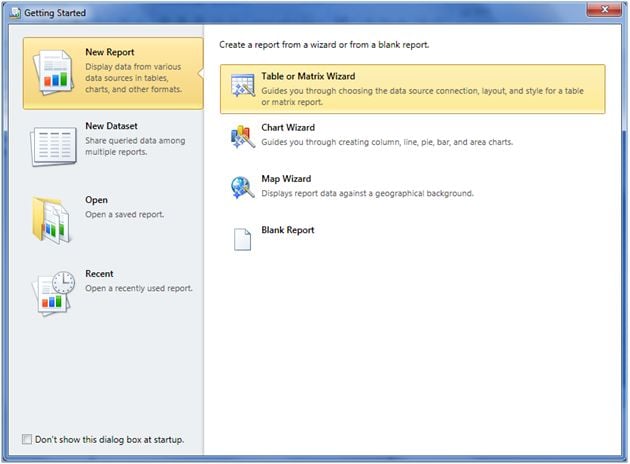Click 'Displays report data against a geographical background.'
630x464 pixels.
[x=367, y=194]
